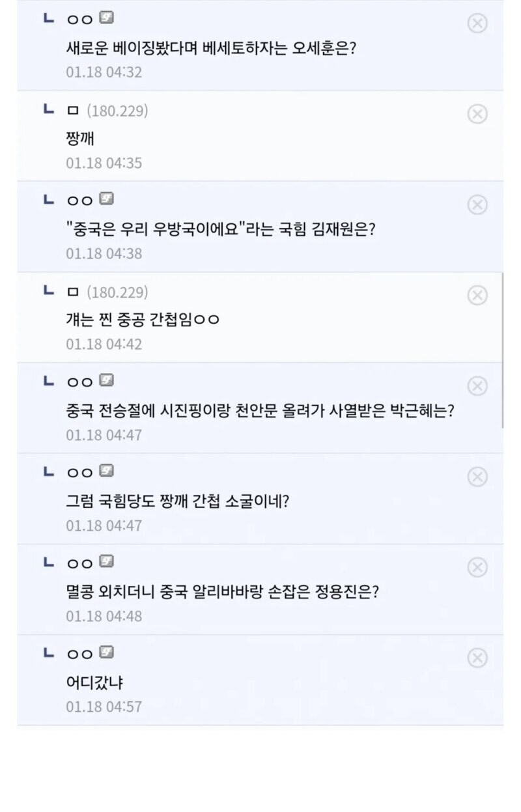This screenshot has height=812, width=521.
Task: Open the nickname badge icon on 박근혜 comment
Action: (x=106, y=380)
